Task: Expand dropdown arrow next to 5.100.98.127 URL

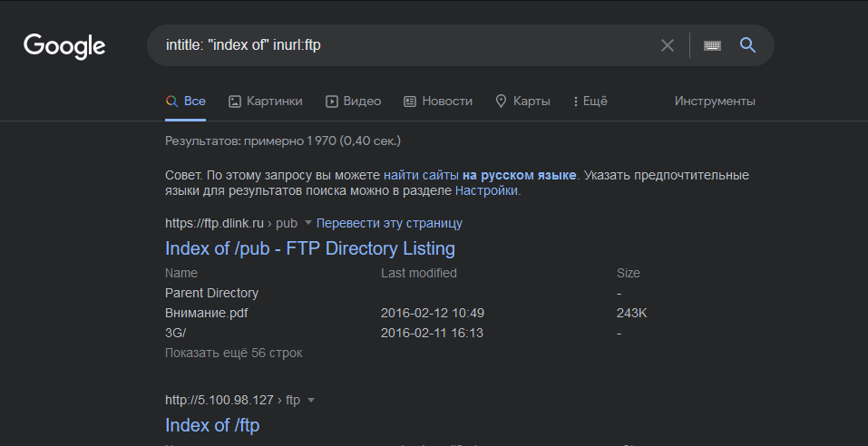Action: pos(311,400)
